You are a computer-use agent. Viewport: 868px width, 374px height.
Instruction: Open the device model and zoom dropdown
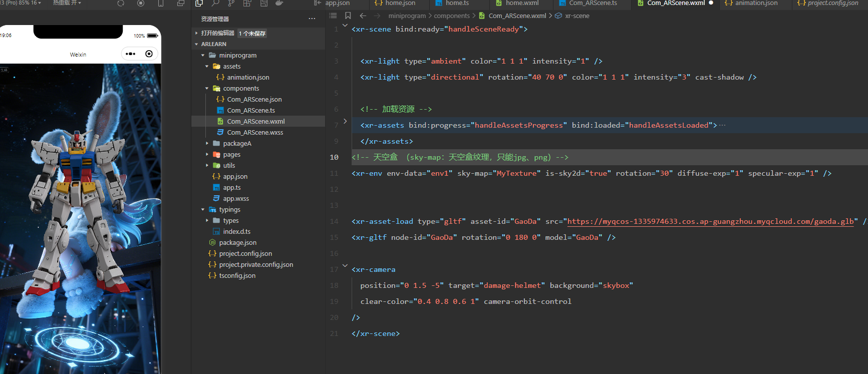pyautogui.click(x=21, y=3)
